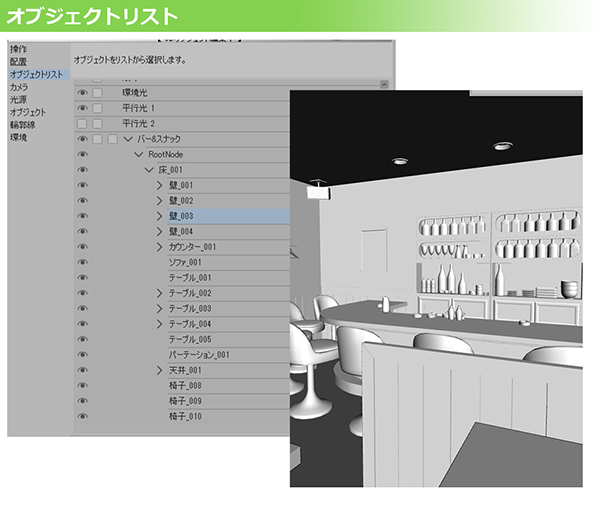Toggle eye icon for テーブル_004
This screenshot has width=600, height=511.
[x=82, y=324]
